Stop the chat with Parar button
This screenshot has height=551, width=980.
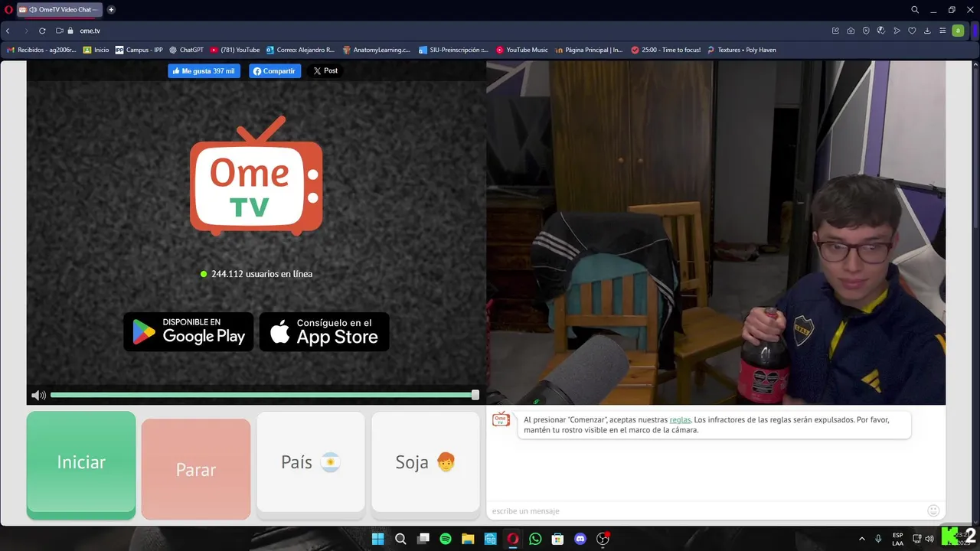(196, 469)
